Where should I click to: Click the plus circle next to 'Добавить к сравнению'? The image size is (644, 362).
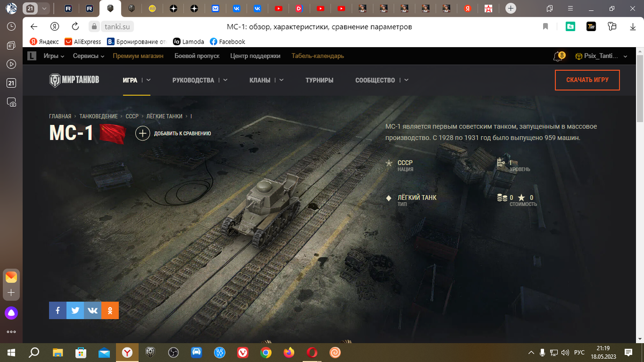(x=142, y=134)
